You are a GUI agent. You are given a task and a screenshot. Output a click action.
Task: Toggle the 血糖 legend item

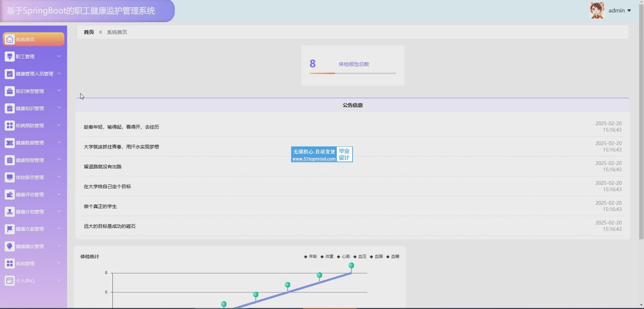click(x=392, y=257)
